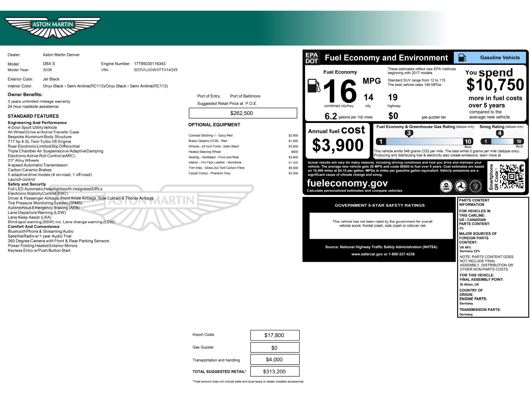Click the www.safercar.gov link text
This screenshot has width=532, height=399.
click(367, 254)
